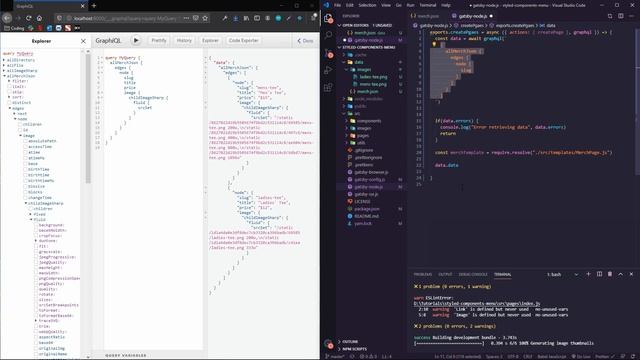640x360 pixels.
Task: Open the Code Exporter button
Action: coord(244,40)
